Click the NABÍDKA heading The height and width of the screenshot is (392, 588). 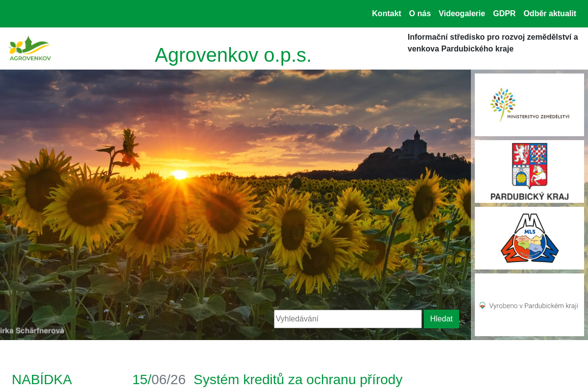(42, 380)
